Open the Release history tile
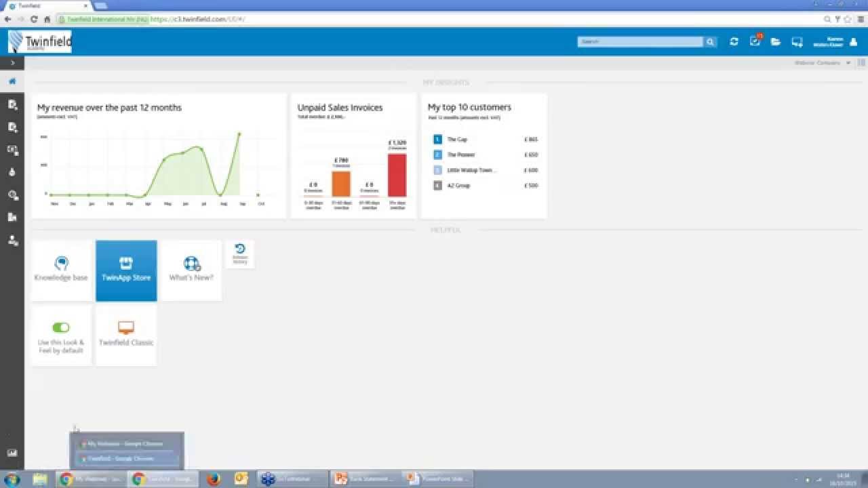This screenshot has width=868, height=488. pos(240,254)
